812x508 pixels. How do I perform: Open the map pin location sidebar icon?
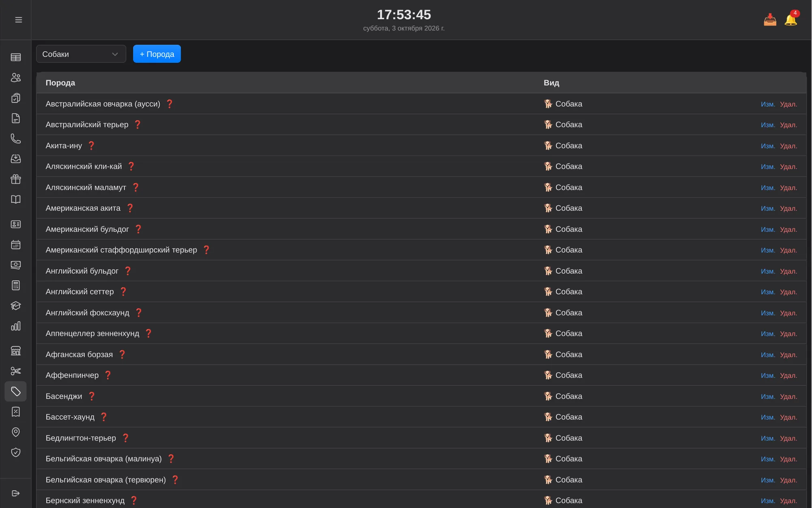[x=16, y=432]
